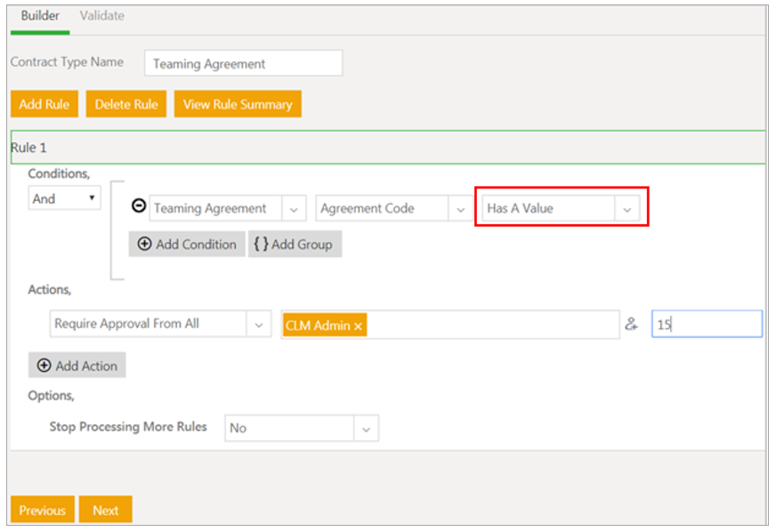Expand the Teaming Agreement condition dropdown
This screenshot has width=776, height=532.
pyautogui.click(x=294, y=209)
